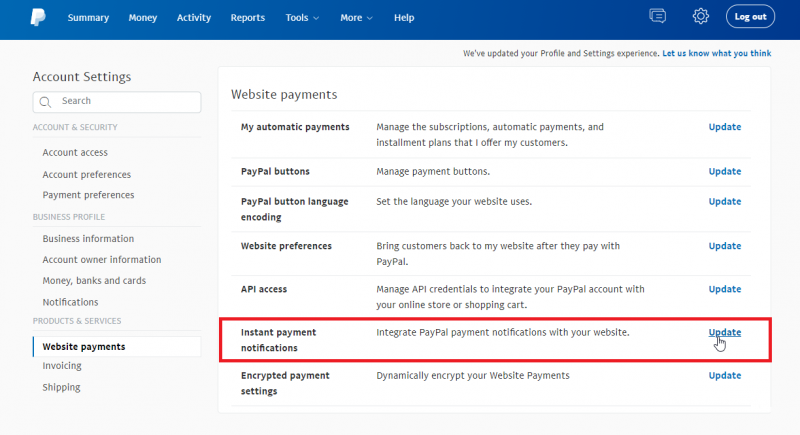Open the messages icon in header
This screenshot has height=435, width=800.
point(658,16)
